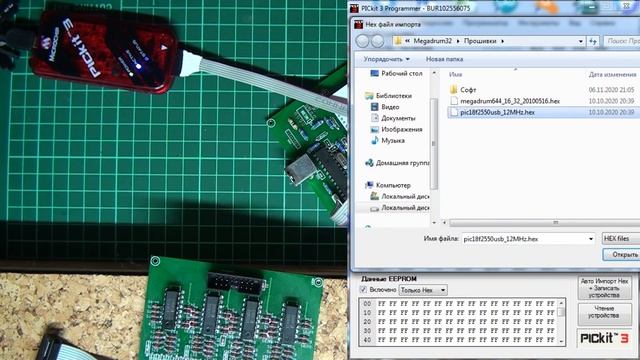640x360 pixels.
Task: Open the file name dropdown arrow
Action: pyautogui.click(x=590, y=239)
